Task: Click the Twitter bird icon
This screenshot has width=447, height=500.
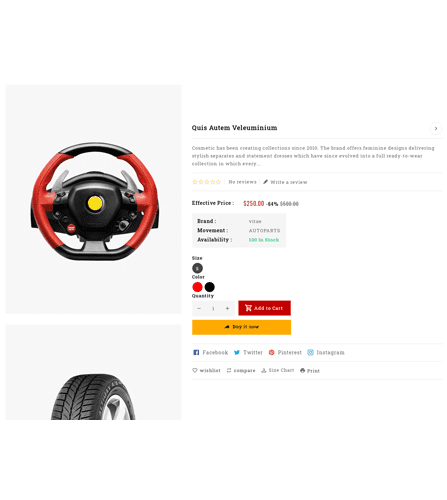Action: tap(237, 352)
